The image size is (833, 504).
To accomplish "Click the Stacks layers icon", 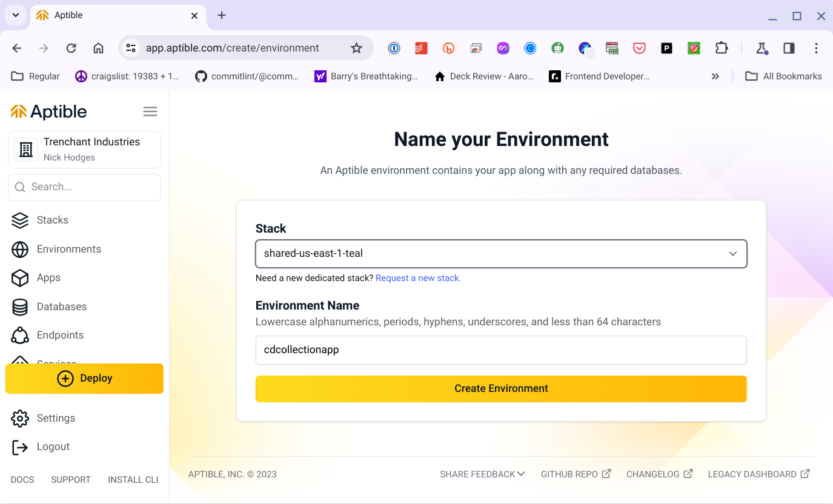I will coord(20,220).
